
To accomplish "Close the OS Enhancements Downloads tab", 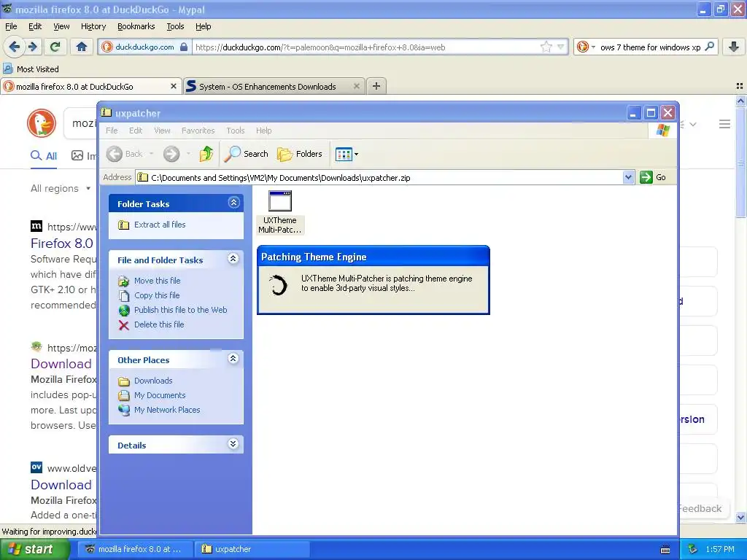I will point(356,86).
